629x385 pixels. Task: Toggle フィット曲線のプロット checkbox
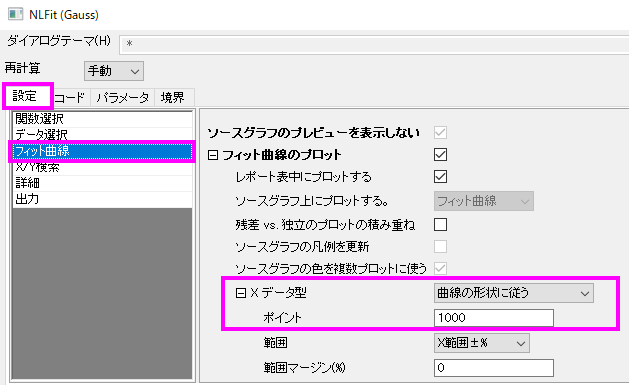(x=440, y=154)
